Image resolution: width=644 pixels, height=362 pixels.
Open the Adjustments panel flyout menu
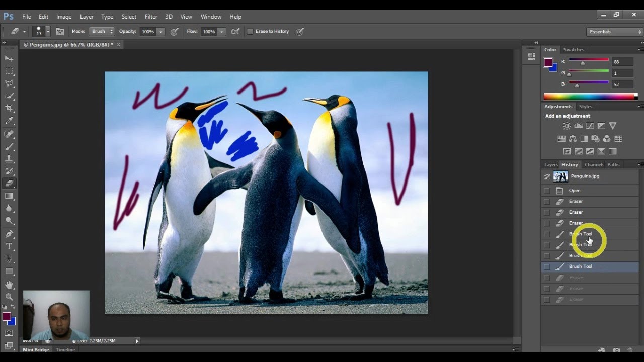(x=640, y=107)
